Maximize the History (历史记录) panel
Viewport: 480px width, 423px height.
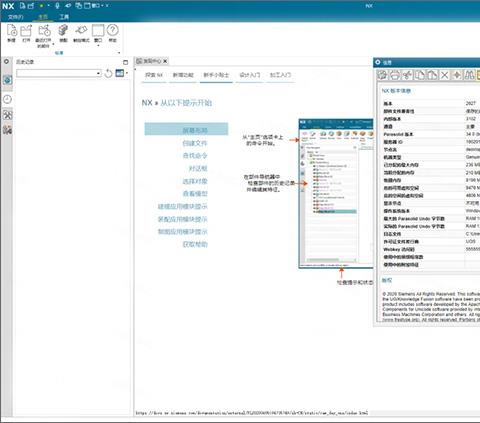125,62
